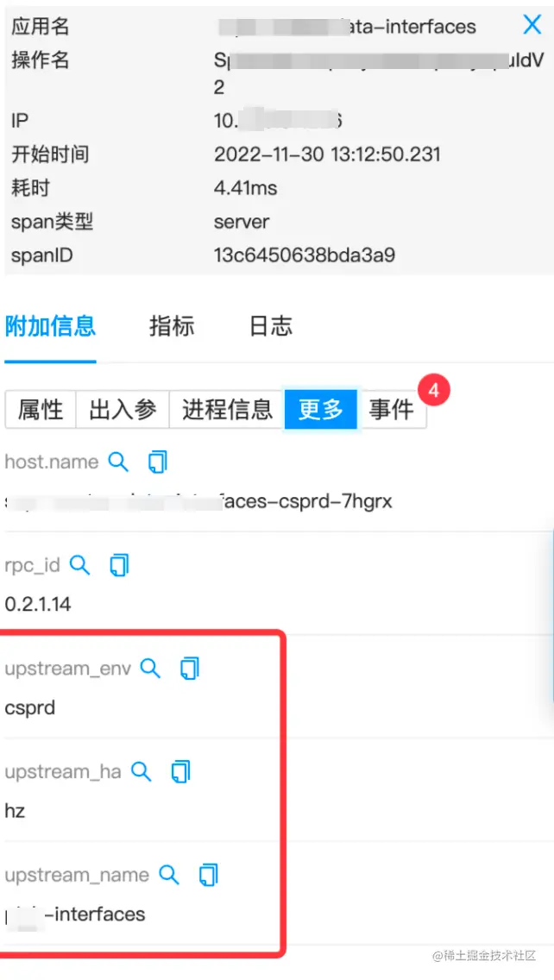554x980 pixels.
Task: Open the 事件 section with badge
Action: [x=392, y=410]
